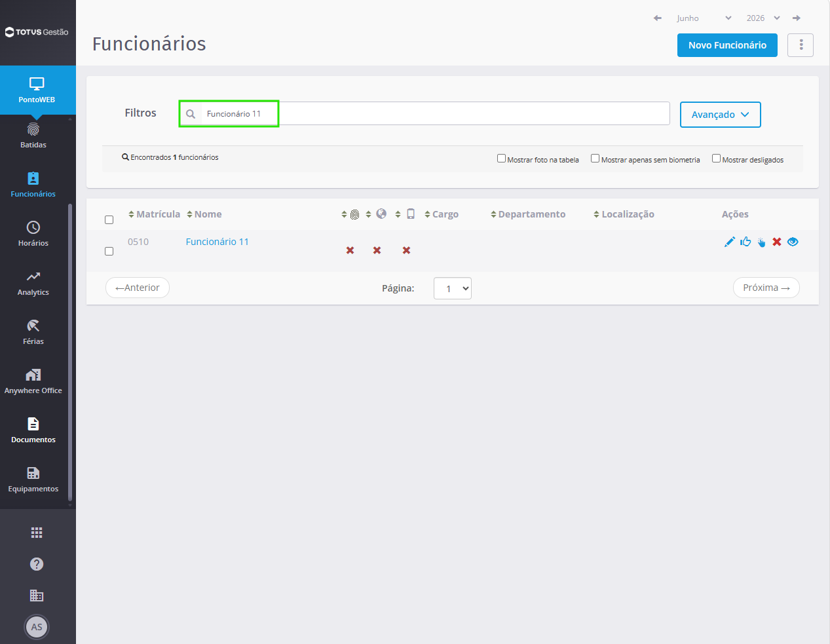
Task: Go to previous month arrow
Action: click(x=658, y=18)
